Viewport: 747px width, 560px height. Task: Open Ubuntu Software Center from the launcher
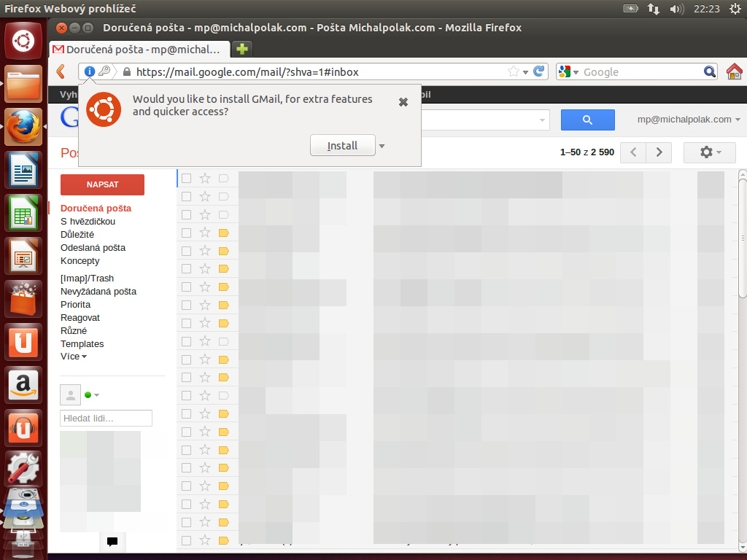coord(23,299)
